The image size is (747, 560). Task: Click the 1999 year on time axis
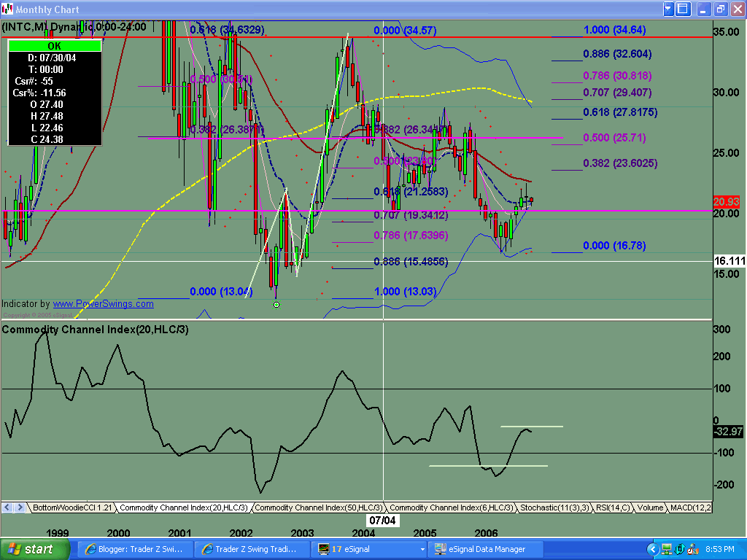tap(57, 533)
